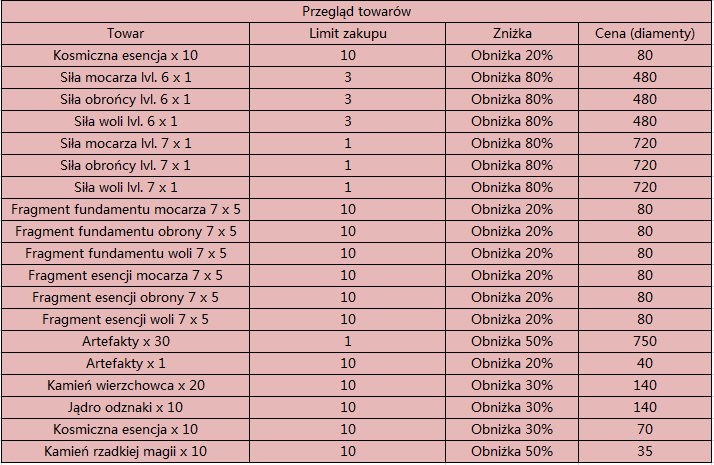714x465 pixels.
Task: Select the price cell showing 35
Action: click(x=645, y=451)
